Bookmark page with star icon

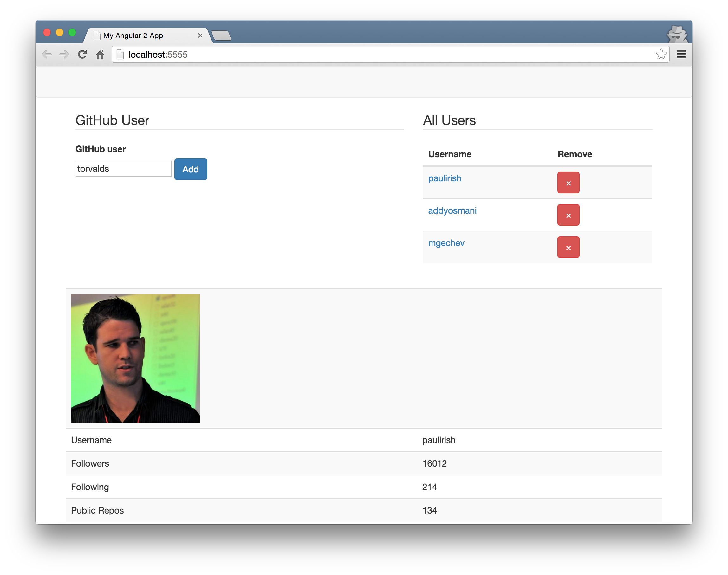coord(661,54)
